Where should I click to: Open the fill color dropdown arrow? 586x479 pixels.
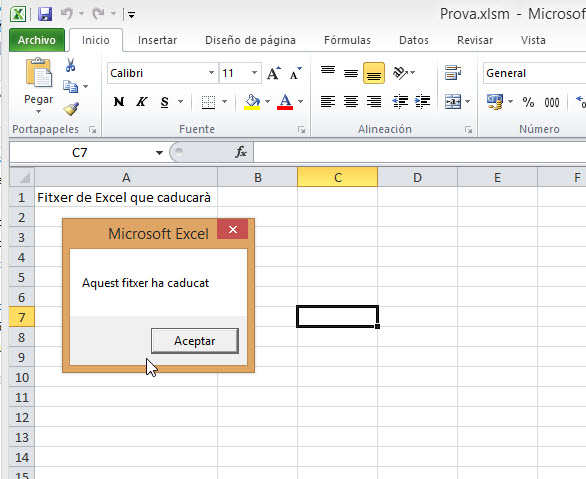point(267,102)
